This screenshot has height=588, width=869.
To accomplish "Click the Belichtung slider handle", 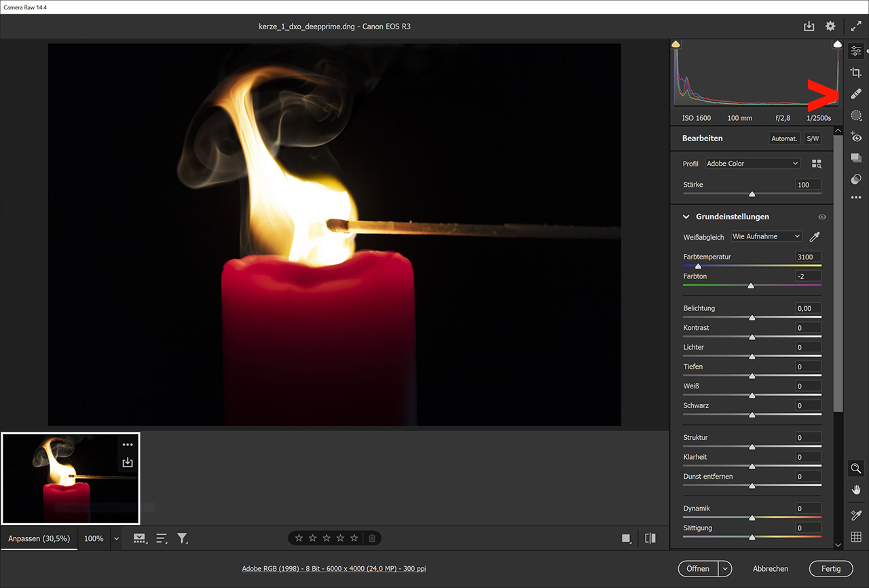I will point(752,318).
